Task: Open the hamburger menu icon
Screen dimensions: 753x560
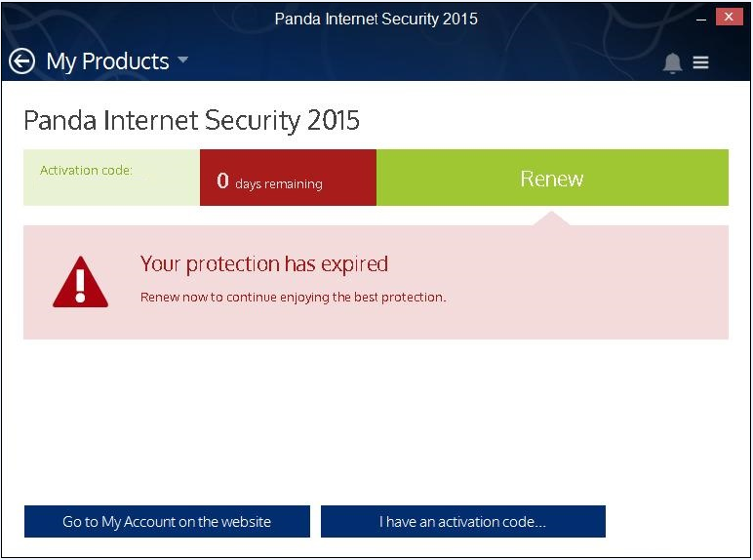Action: pyautogui.click(x=700, y=62)
